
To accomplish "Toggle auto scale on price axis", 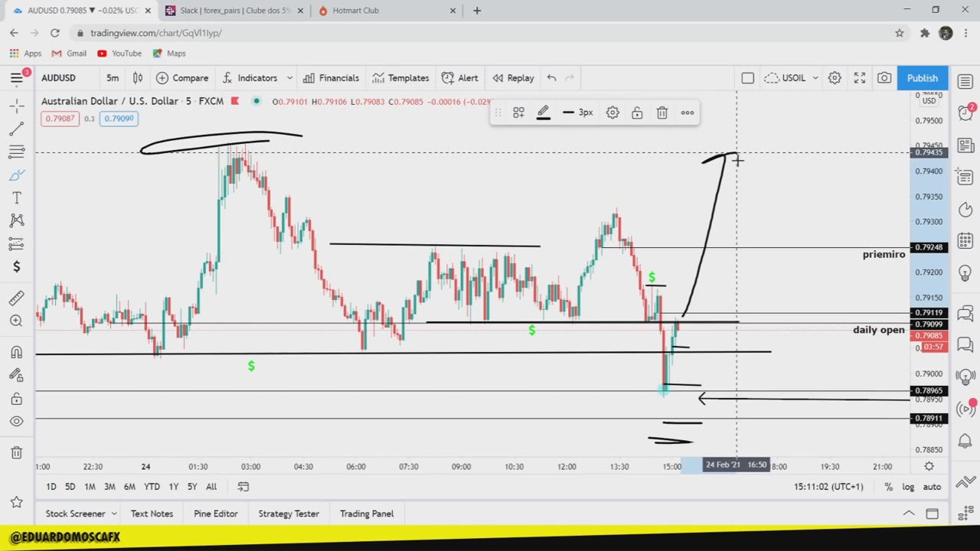I will click(x=932, y=487).
